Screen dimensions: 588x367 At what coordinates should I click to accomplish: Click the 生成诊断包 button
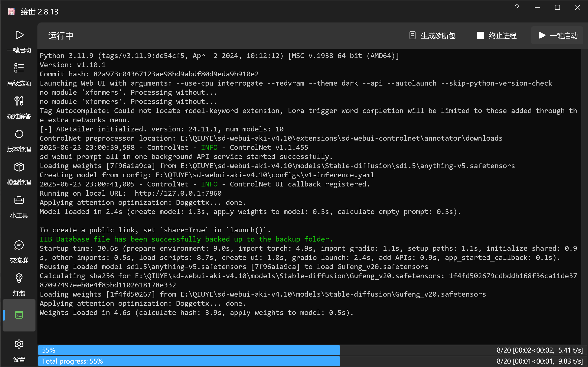[432, 35]
